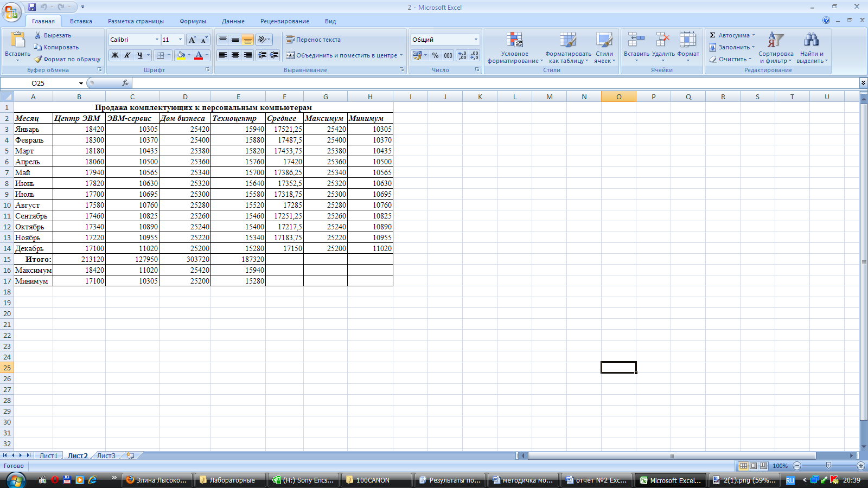
Task: Apply the yellow fill color bucket
Action: pyautogui.click(x=181, y=55)
